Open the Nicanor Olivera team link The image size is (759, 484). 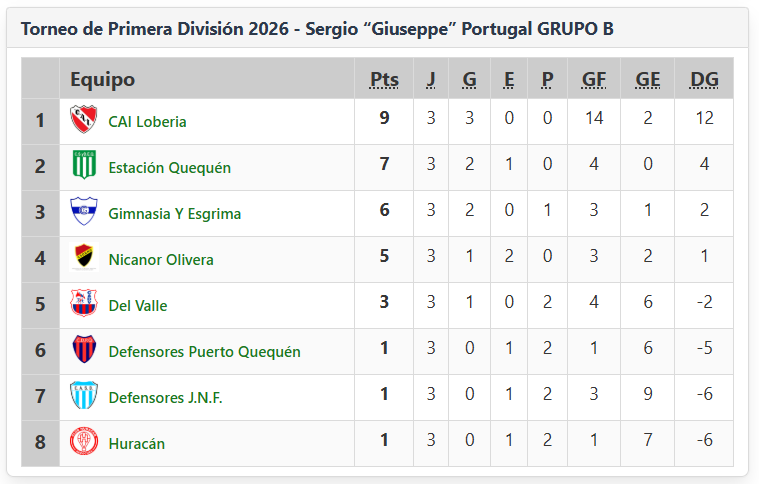tap(160, 259)
